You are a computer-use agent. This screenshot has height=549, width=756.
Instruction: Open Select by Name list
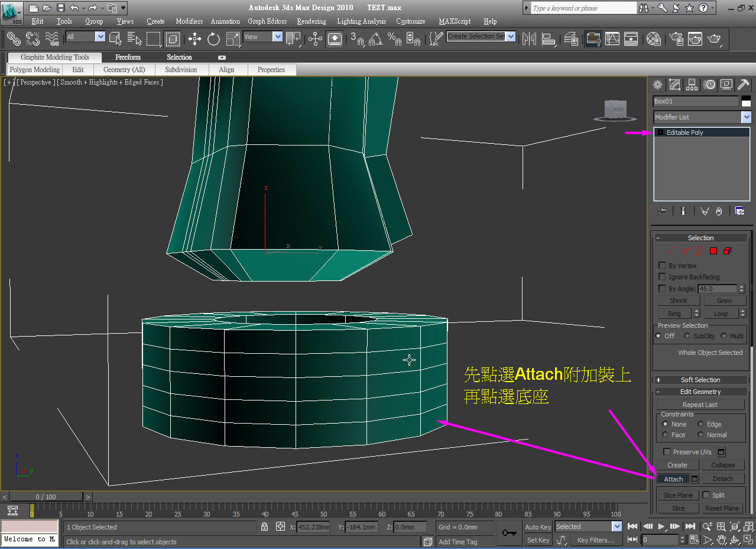coord(134,39)
